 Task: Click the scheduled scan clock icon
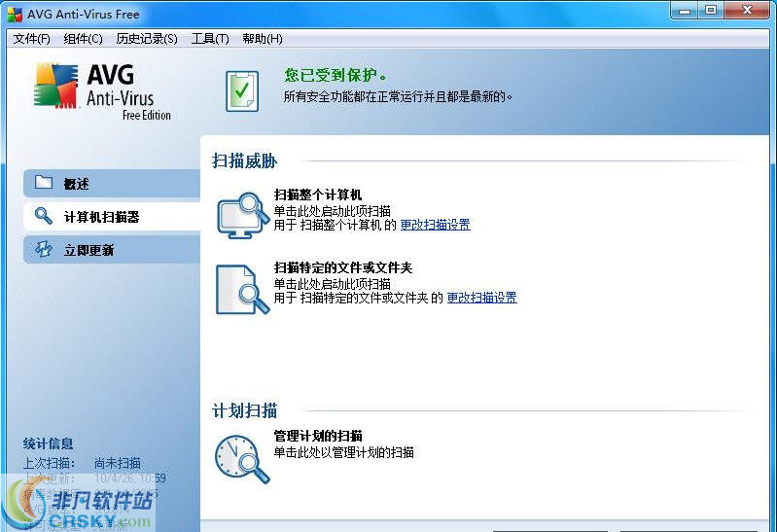click(x=242, y=459)
